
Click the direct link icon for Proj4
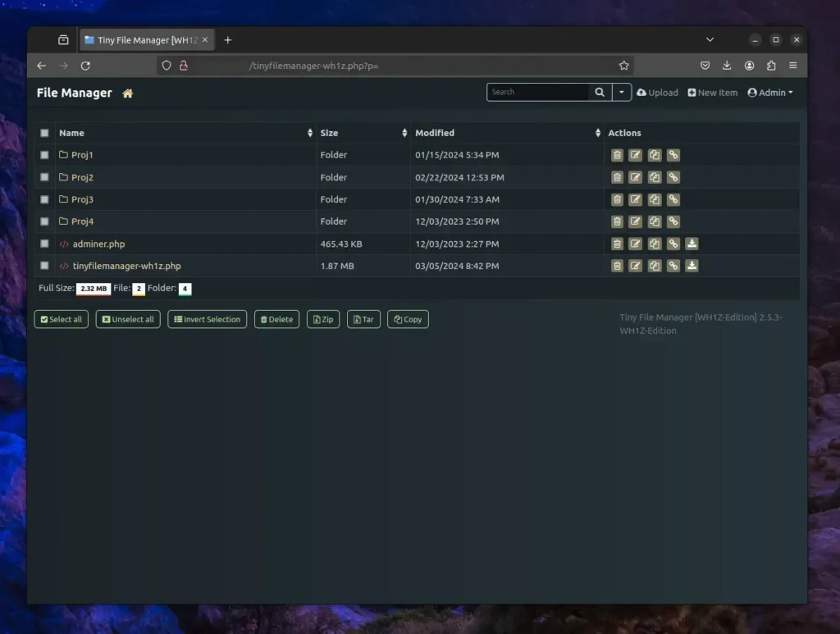(x=673, y=221)
